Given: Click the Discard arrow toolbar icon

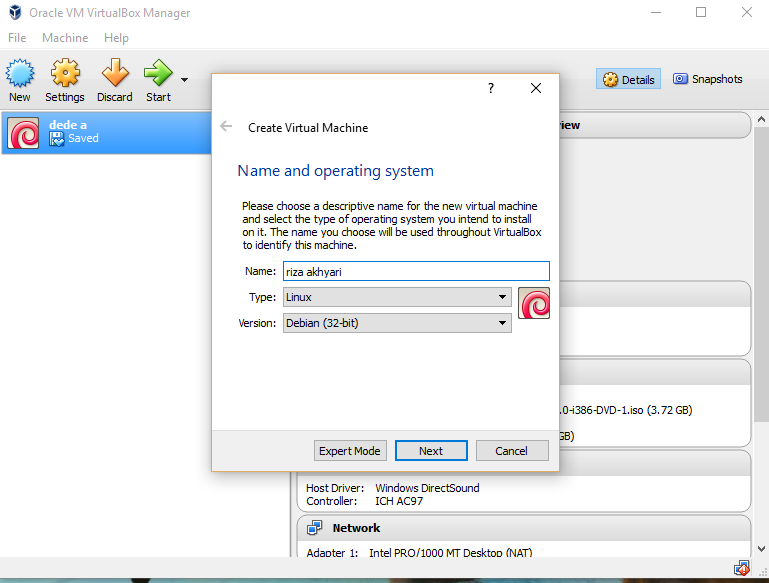Looking at the screenshot, I should (x=115, y=73).
